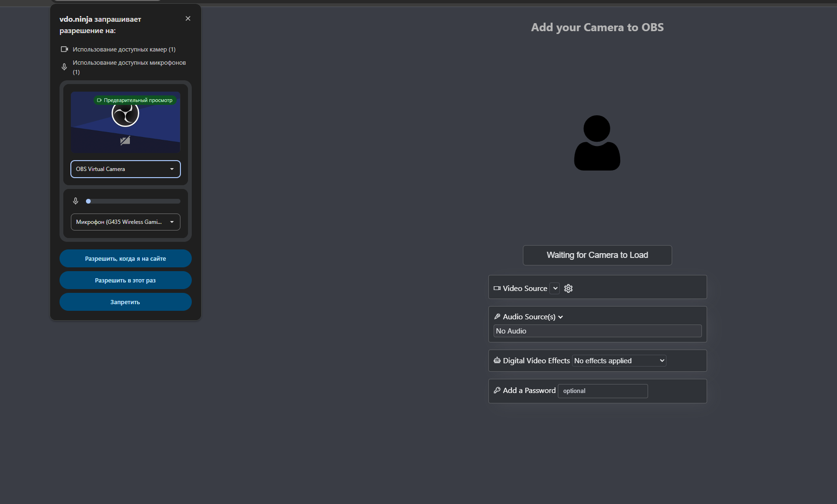Close the vdo.ninja permission popup

[188, 18]
